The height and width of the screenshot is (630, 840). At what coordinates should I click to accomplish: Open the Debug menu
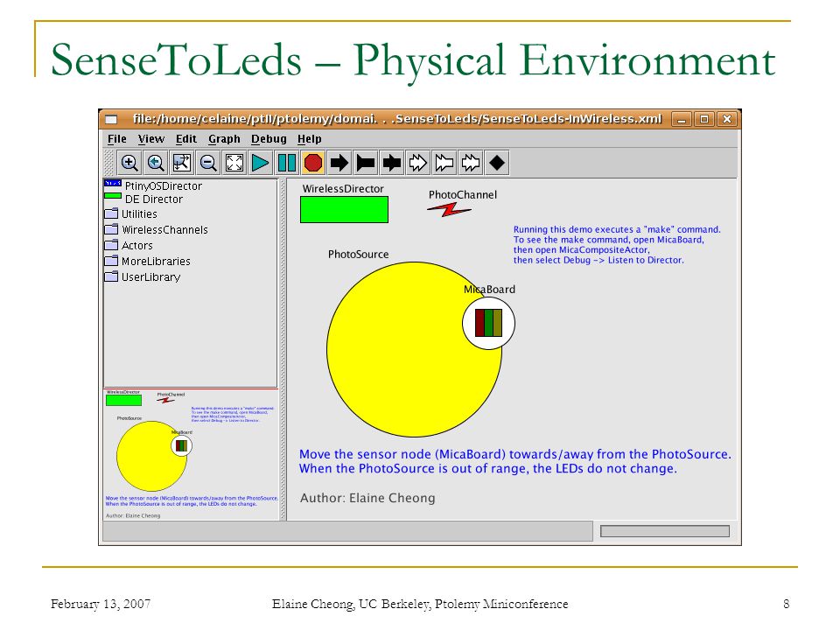(x=269, y=139)
